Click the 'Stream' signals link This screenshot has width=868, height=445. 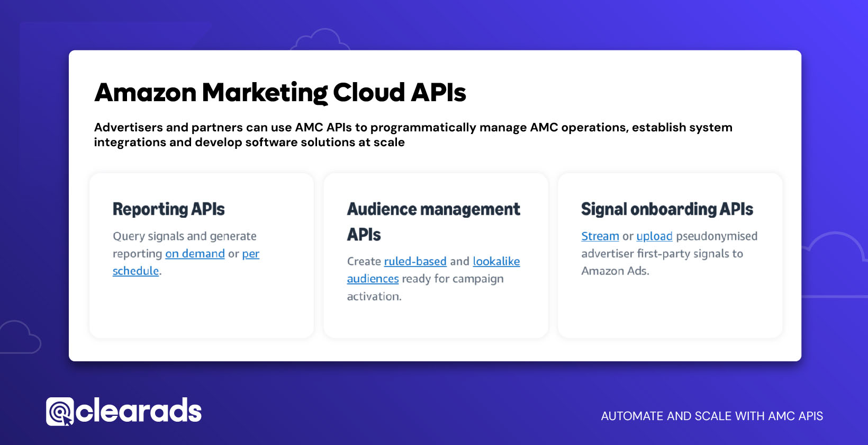click(600, 236)
